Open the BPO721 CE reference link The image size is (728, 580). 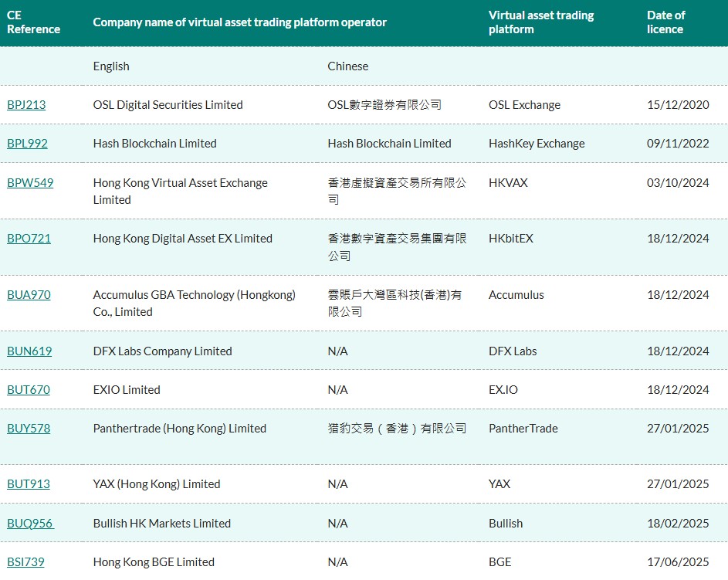(29, 238)
